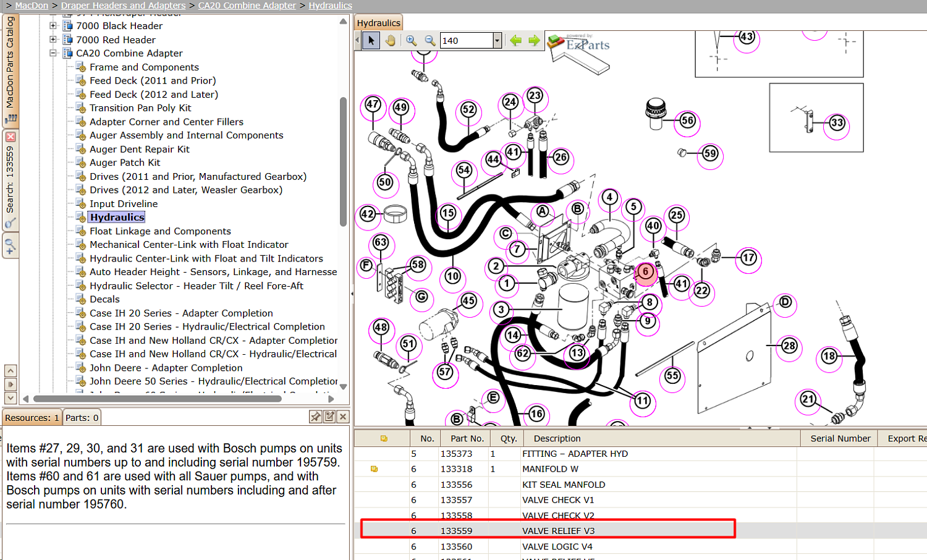Click the note icon on MANIFOLD W row

pyautogui.click(x=374, y=469)
